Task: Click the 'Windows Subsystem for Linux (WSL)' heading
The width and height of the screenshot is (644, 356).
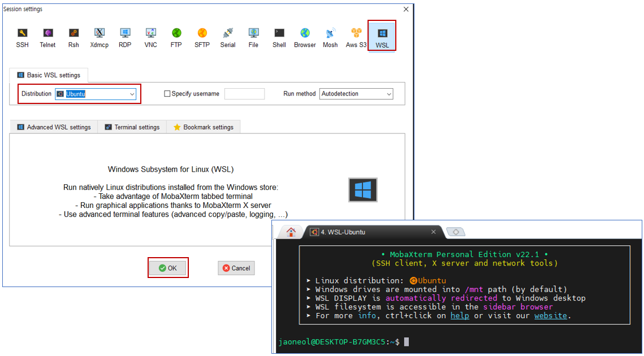Action: pos(171,169)
